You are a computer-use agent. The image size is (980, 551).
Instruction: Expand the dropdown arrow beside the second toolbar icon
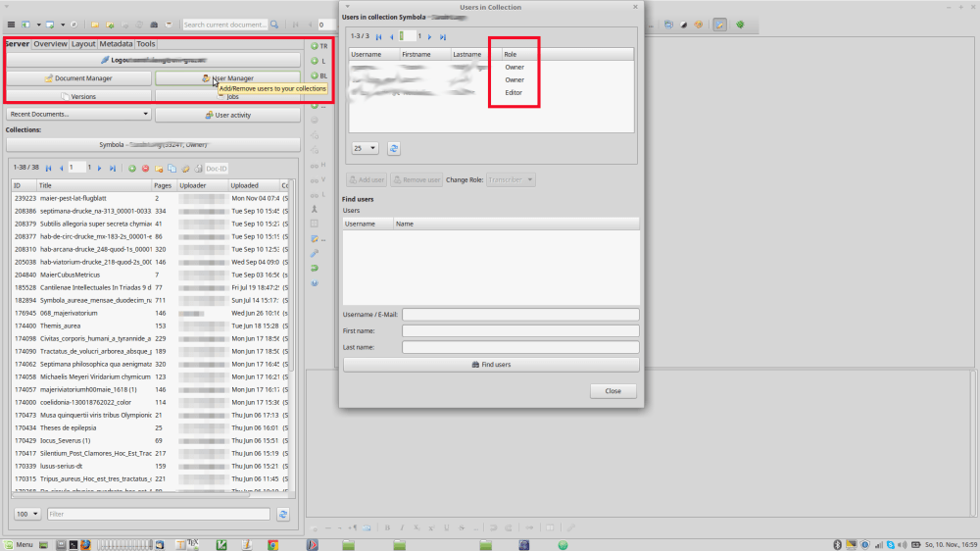tap(38, 25)
